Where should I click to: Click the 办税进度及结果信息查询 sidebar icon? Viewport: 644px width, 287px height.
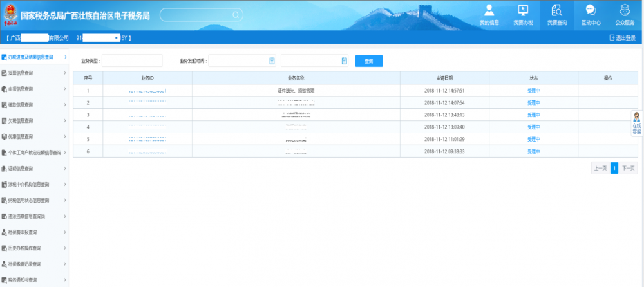4,57
